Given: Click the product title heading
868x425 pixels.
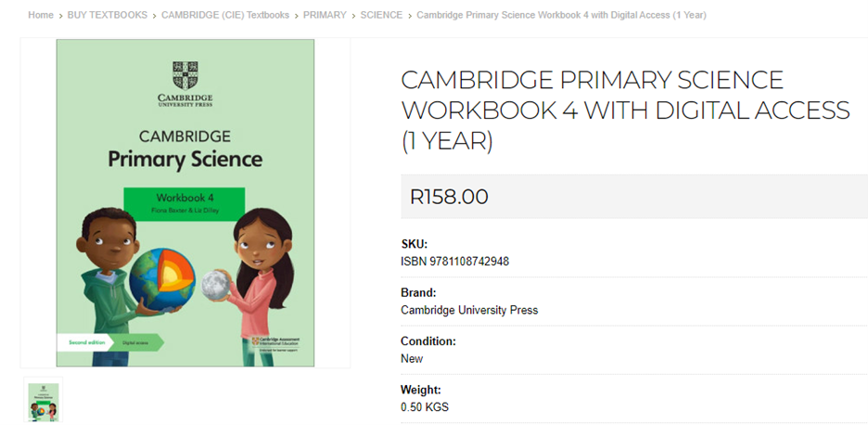Looking at the screenshot, I should (x=625, y=110).
